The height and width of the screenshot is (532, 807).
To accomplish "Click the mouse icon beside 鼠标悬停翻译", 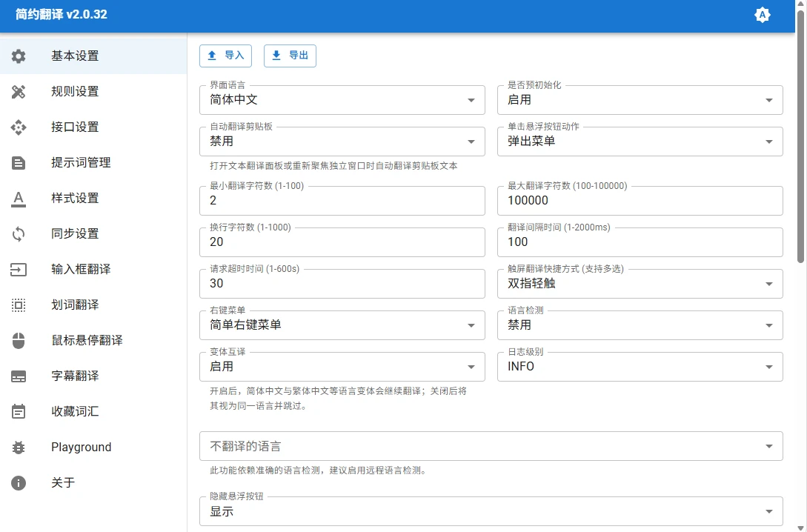I will click(19, 341).
